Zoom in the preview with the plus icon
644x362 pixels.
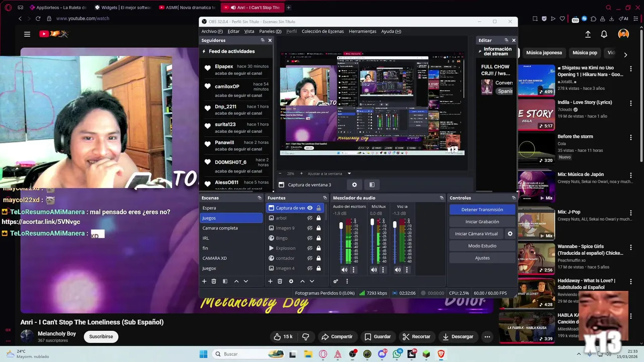[301, 173]
